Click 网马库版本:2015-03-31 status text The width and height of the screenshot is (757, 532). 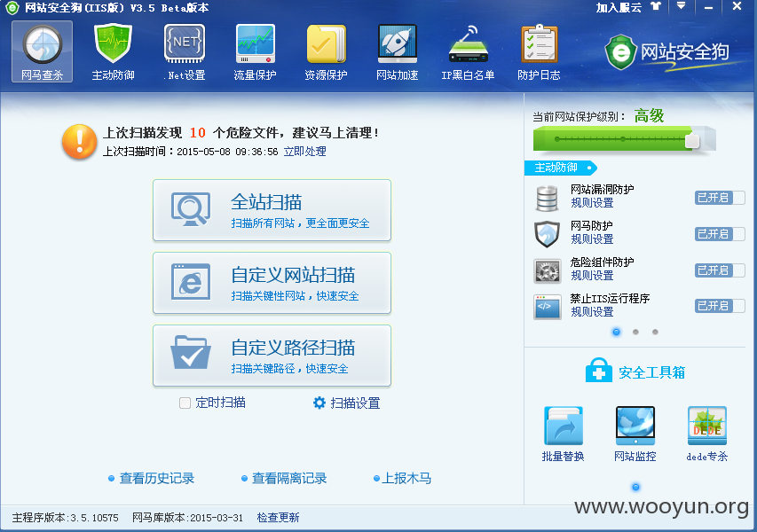click(187, 518)
